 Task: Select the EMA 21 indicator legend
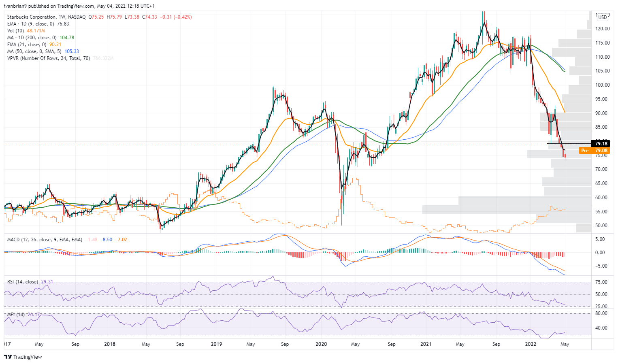click(27, 45)
